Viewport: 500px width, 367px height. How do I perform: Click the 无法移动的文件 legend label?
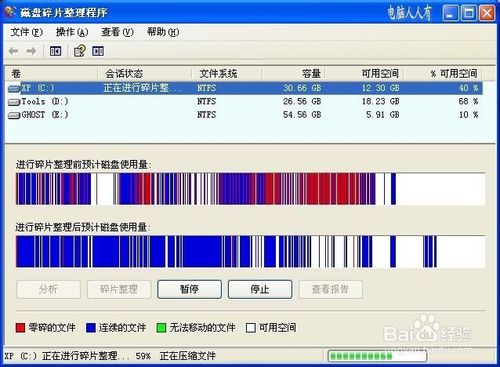[203, 328]
